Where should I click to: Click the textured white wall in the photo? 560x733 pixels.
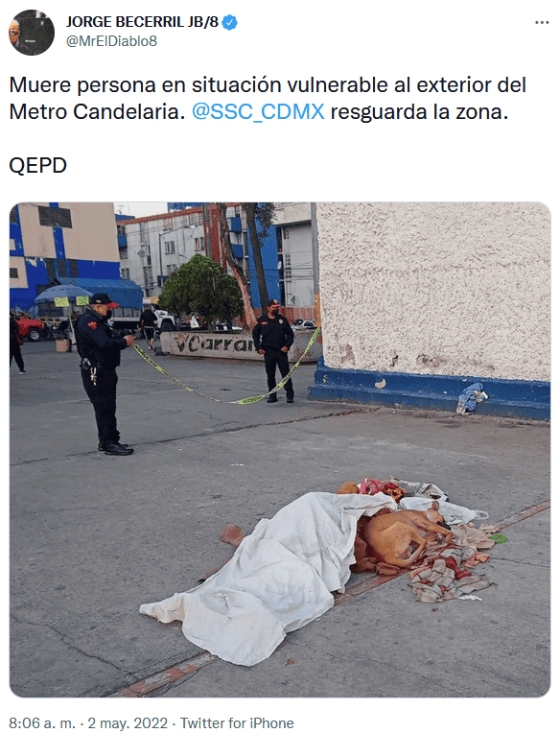(x=433, y=288)
